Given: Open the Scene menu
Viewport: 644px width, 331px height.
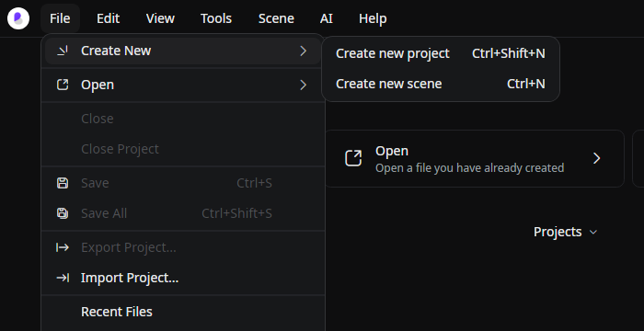Looking at the screenshot, I should coord(276,18).
